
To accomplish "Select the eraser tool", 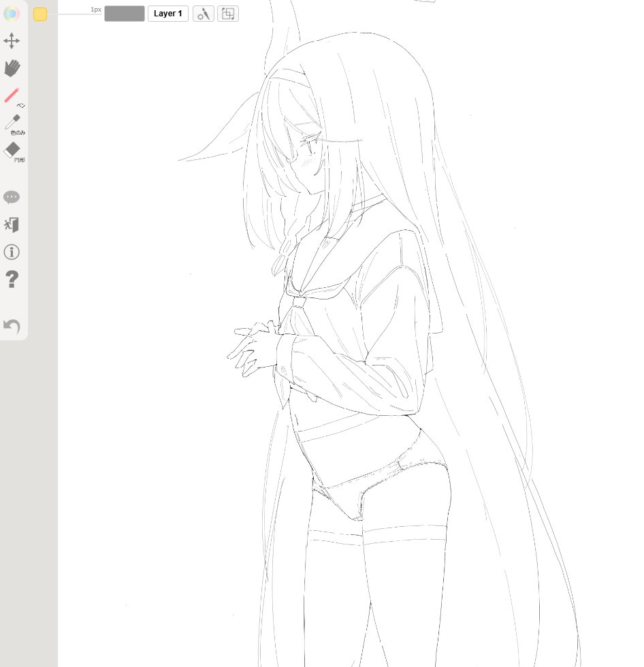I will click(x=12, y=150).
